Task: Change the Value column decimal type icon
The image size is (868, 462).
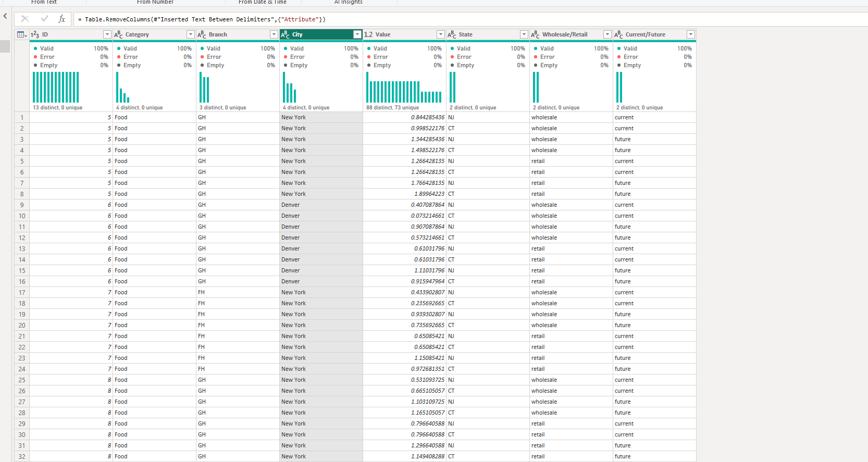Action: point(368,34)
